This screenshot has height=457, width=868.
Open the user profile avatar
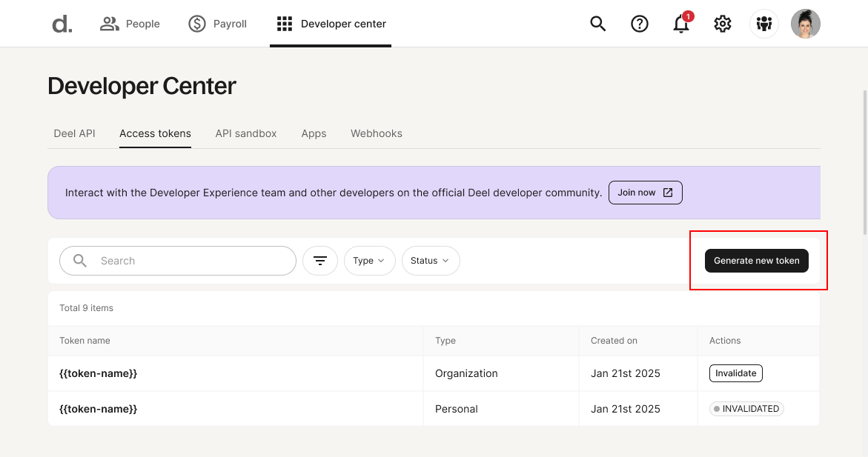click(806, 24)
